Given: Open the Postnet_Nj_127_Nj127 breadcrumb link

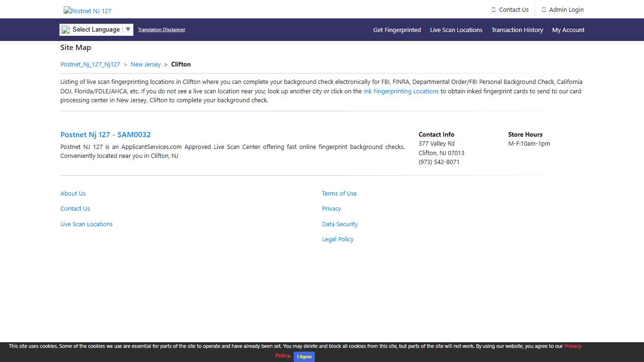Looking at the screenshot, I should (90, 64).
